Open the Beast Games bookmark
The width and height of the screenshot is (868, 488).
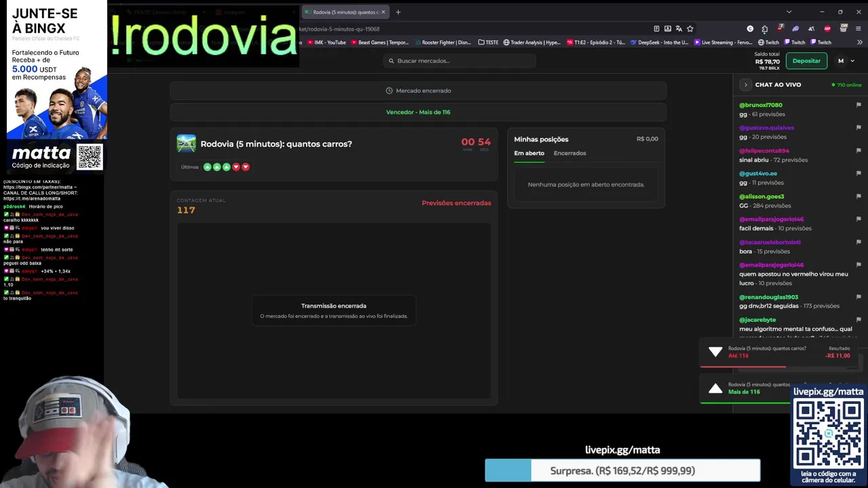(x=380, y=42)
